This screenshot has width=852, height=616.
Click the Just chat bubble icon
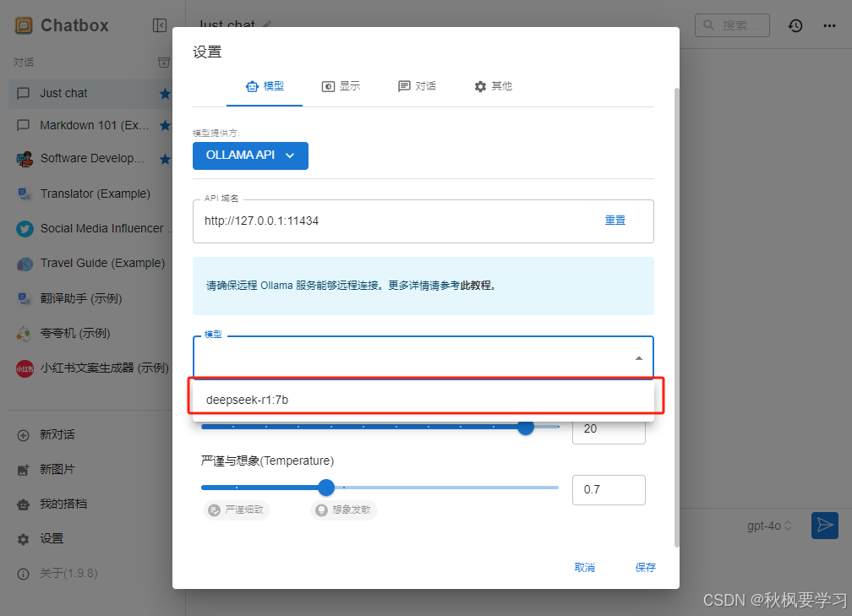point(23,94)
